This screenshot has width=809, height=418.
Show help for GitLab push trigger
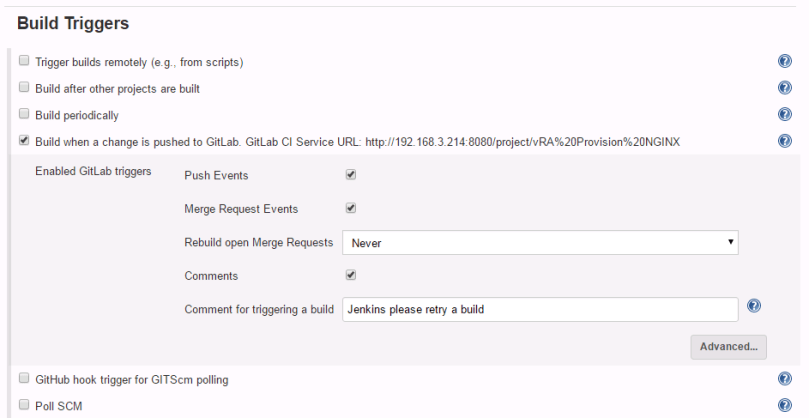785,141
